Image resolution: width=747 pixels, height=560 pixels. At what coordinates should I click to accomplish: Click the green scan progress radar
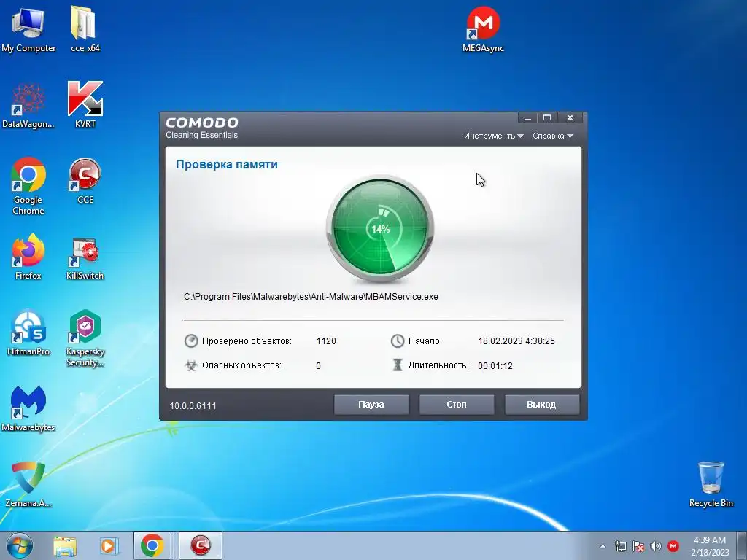[380, 229]
